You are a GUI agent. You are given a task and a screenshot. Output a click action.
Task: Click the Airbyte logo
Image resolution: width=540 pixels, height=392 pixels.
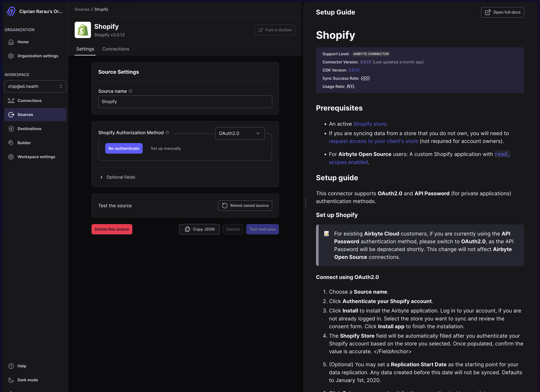pos(11,11)
